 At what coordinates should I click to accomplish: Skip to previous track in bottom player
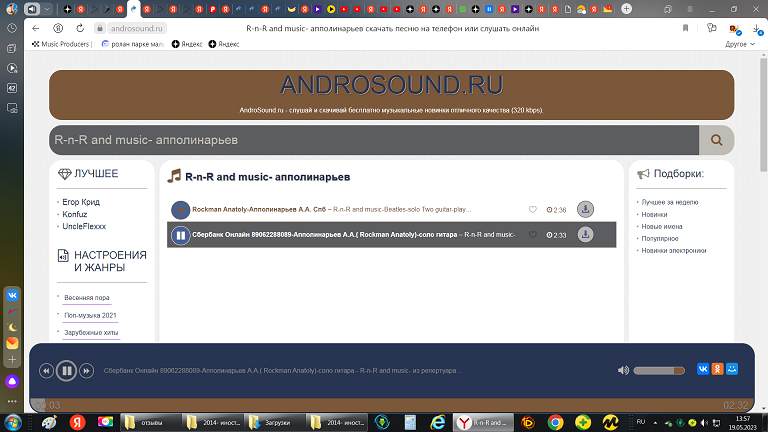point(46,371)
